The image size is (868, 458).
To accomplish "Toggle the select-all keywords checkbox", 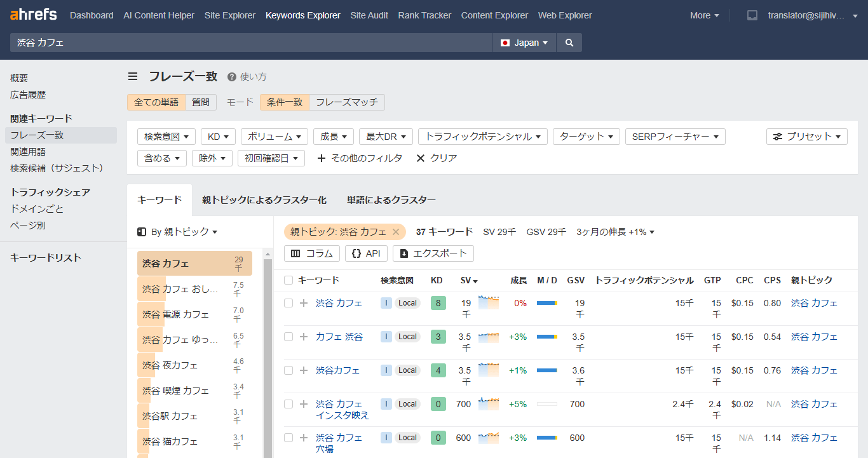I will [288, 280].
